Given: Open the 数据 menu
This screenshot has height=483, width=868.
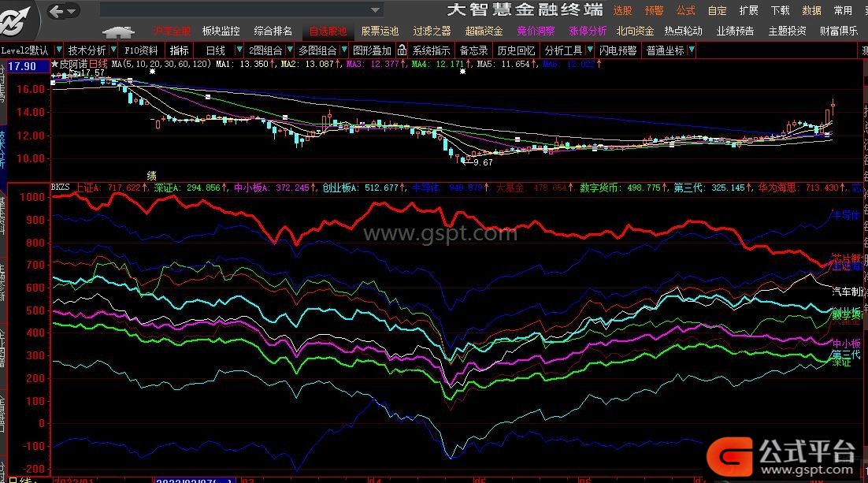Looking at the screenshot, I should pyautogui.click(x=811, y=10).
